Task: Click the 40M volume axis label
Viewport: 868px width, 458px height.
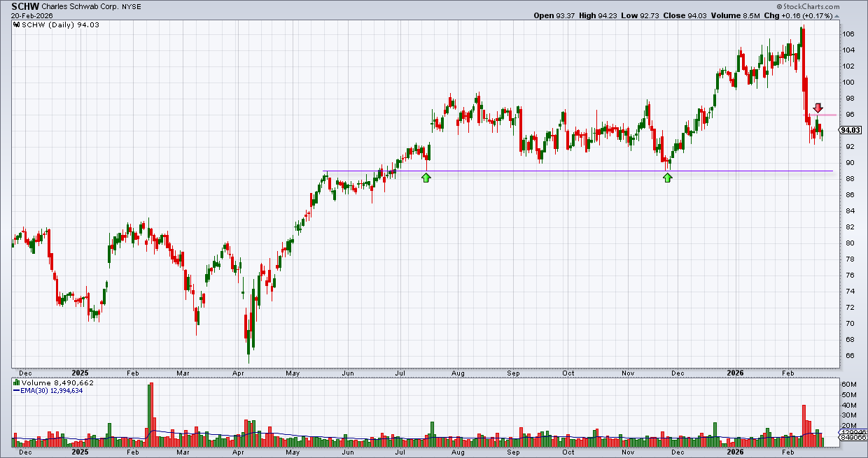Action: (848, 406)
